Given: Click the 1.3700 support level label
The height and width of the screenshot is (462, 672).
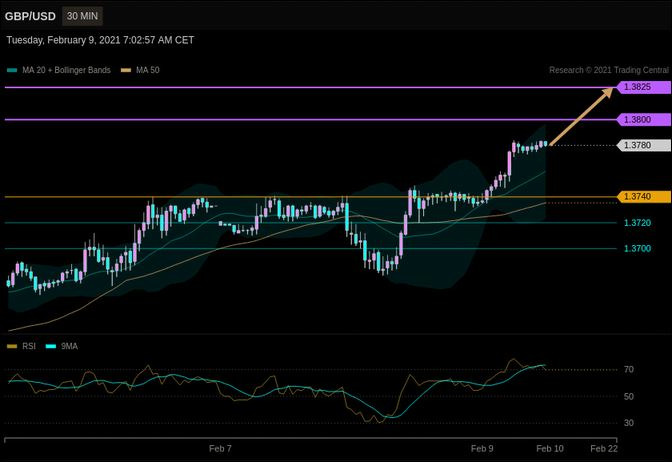Looking at the screenshot, I should pos(637,249).
